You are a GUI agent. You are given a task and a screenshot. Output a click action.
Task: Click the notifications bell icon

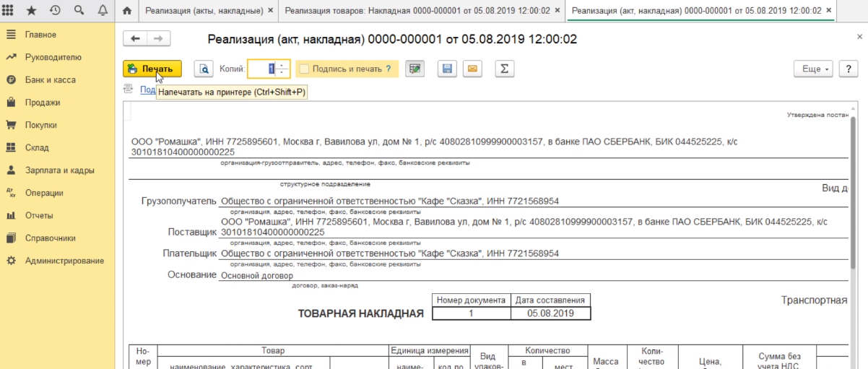(101, 11)
